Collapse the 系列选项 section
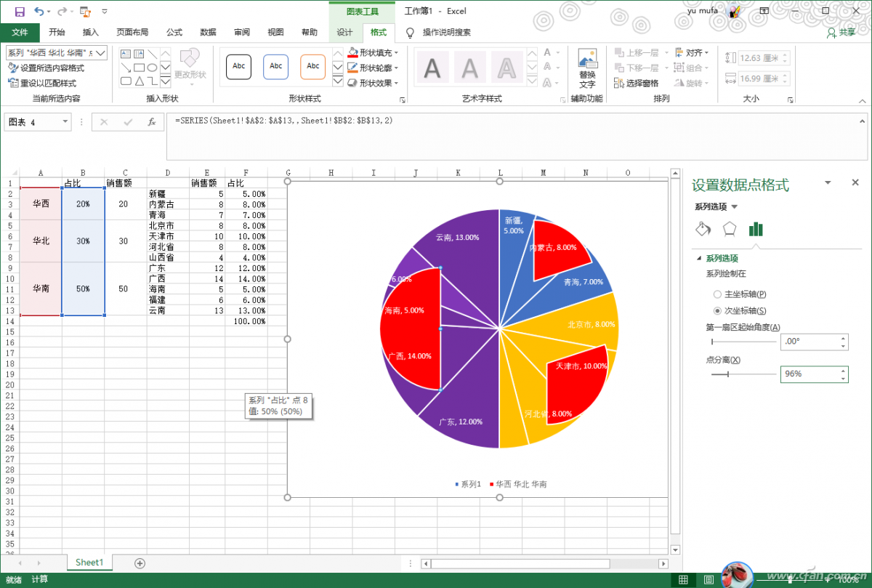Image resolution: width=872 pixels, height=588 pixels. point(699,259)
